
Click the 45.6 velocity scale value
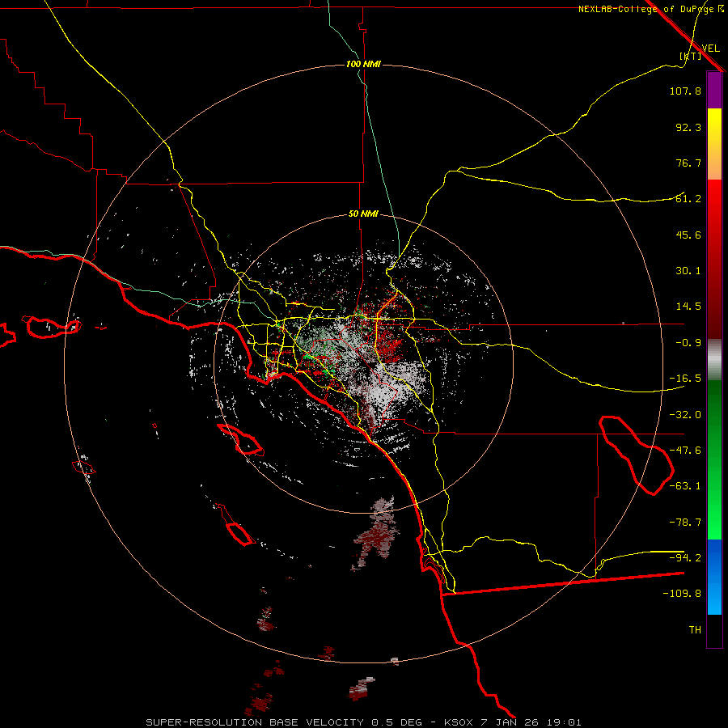point(688,235)
